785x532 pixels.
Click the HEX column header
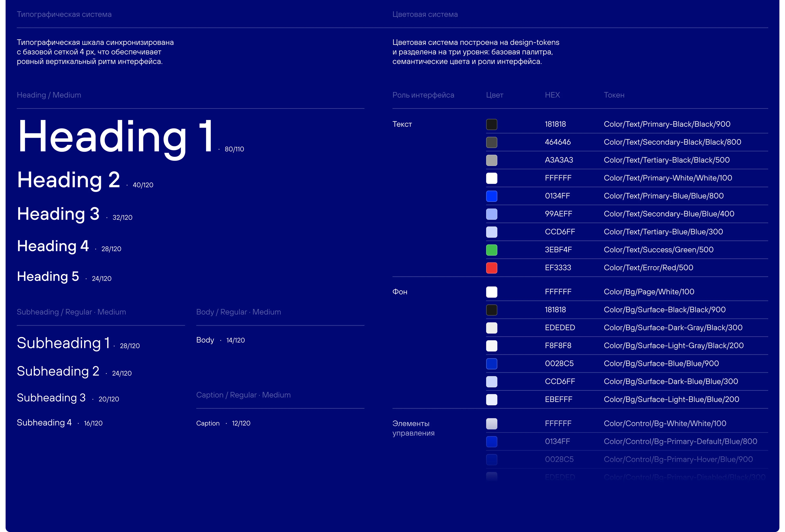point(552,95)
